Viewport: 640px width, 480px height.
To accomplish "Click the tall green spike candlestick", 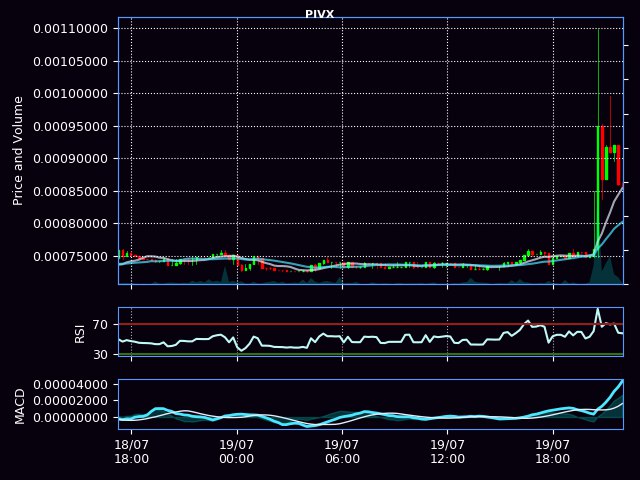I will (x=598, y=163).
